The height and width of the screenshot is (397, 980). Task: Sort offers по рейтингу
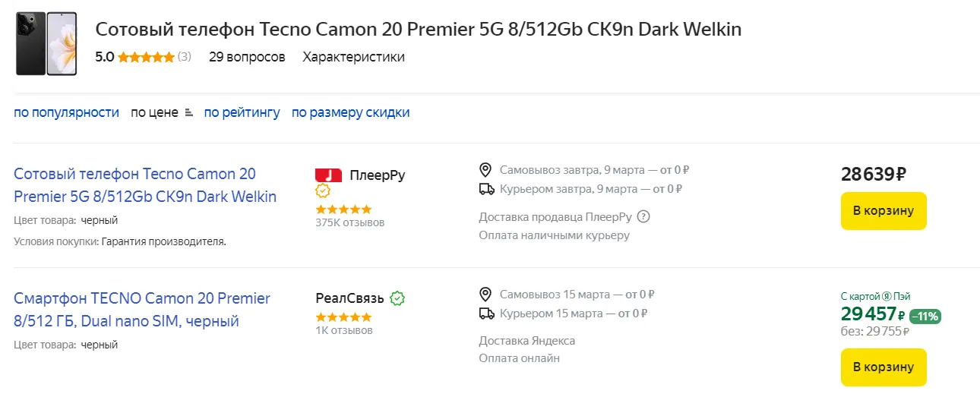[242, 112]
